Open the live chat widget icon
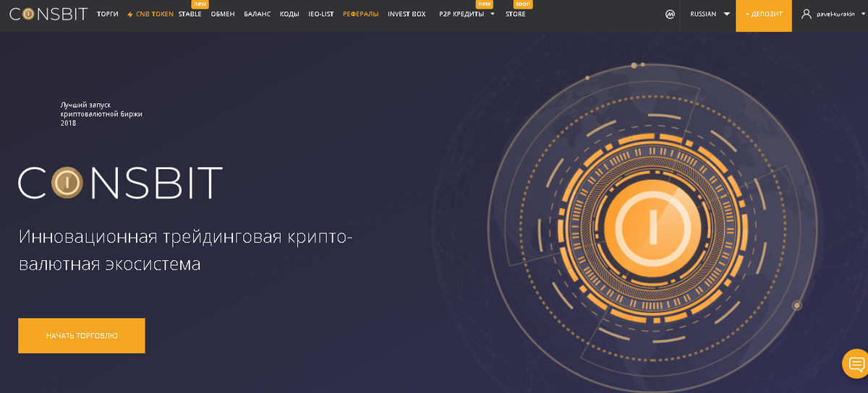 point(856,363)
